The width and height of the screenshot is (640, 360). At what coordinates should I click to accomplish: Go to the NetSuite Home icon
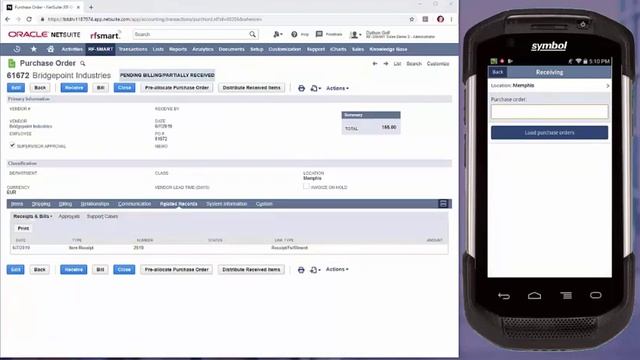[x=51, y=49]
